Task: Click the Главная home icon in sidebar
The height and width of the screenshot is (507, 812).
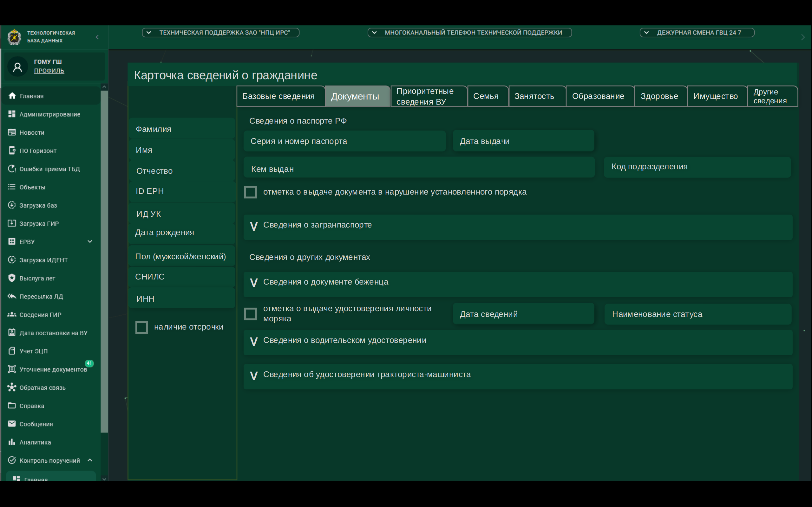Action: click(12, 96)
